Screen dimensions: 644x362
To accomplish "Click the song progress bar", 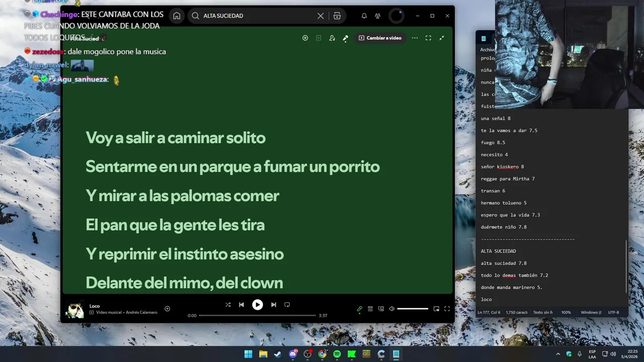I will coord(258,315).
